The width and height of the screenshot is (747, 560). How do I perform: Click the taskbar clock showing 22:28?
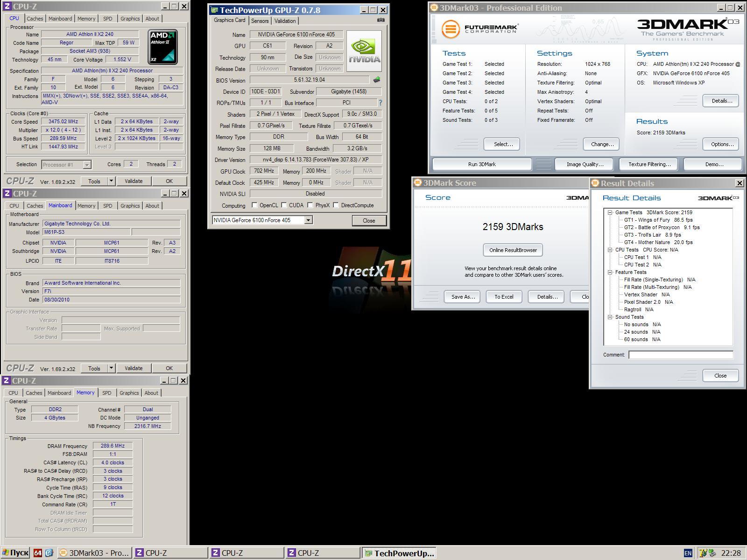pos(731,553)
